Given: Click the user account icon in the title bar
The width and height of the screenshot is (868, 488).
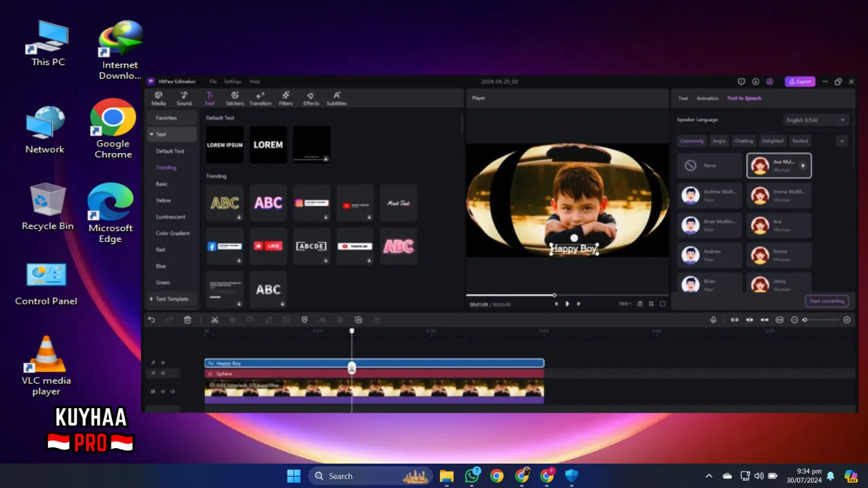Looking at the screenshot, I should 770,81.
